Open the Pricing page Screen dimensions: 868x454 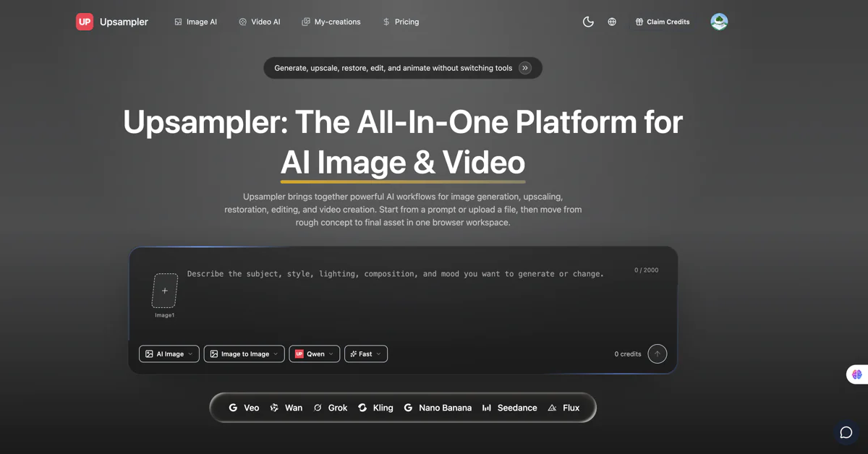tap(401, 22)
